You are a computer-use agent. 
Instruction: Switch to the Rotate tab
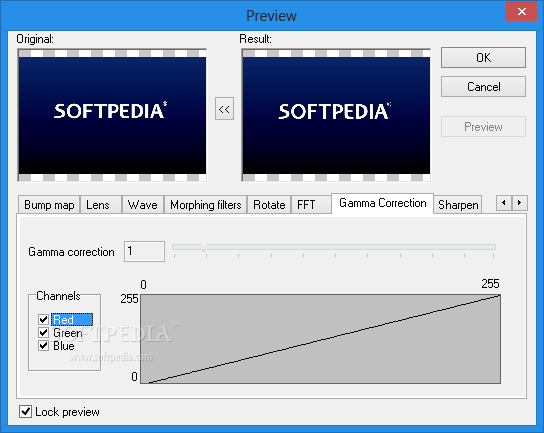pos(269,205)
